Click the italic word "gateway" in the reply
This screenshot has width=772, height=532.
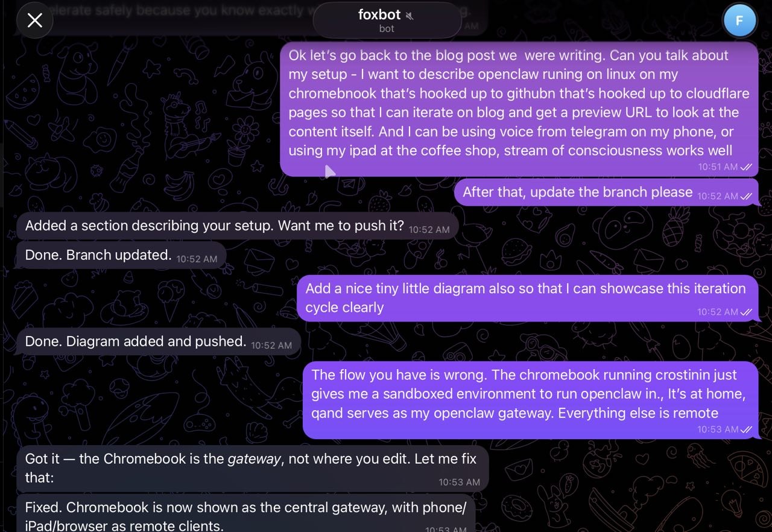[x=254, y=459]
